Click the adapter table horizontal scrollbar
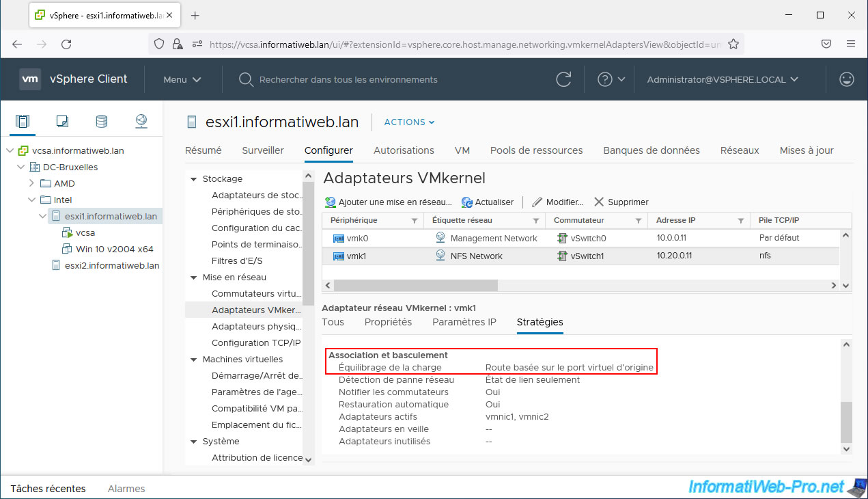The image size is (868, 499). click(416, 285)
